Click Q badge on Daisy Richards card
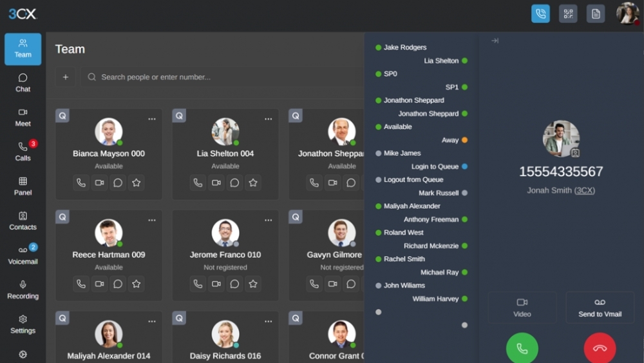The height and width of the screenshot is (363, 644). pyautogui.click(x=179, y=318)
